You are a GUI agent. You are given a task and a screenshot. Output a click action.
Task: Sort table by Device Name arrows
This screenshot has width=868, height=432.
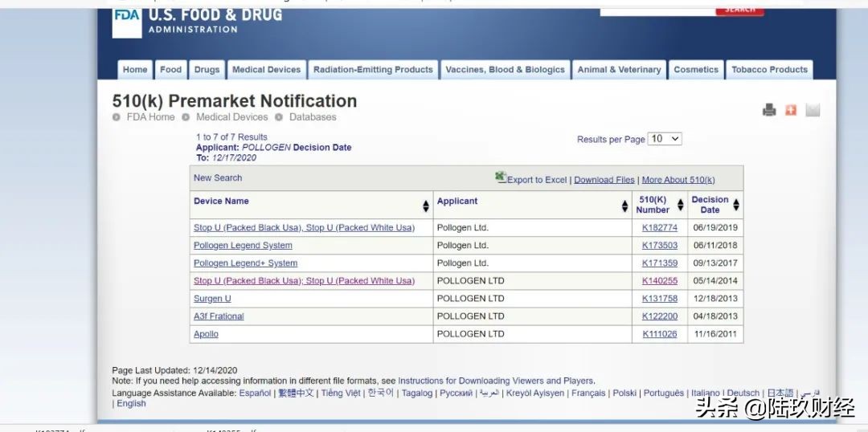point(426,206)
